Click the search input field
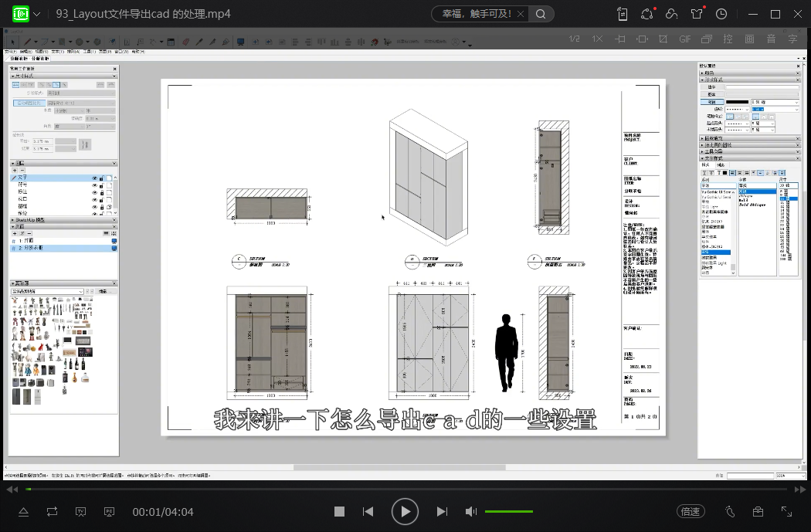This screenshot has width=811, height=532. [475, 14]
